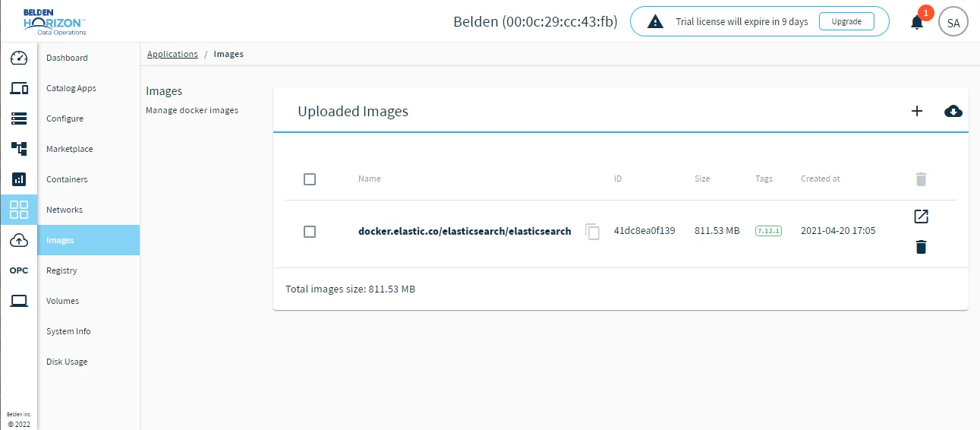Open elasticsearch image with external launch icon
The width and height of the screenshot is (980, 430).
click(x=921, y=217)
